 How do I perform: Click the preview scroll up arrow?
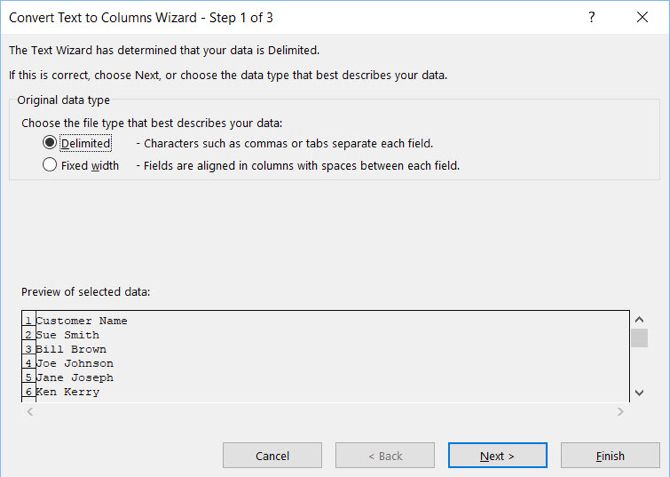coord(638,319)
